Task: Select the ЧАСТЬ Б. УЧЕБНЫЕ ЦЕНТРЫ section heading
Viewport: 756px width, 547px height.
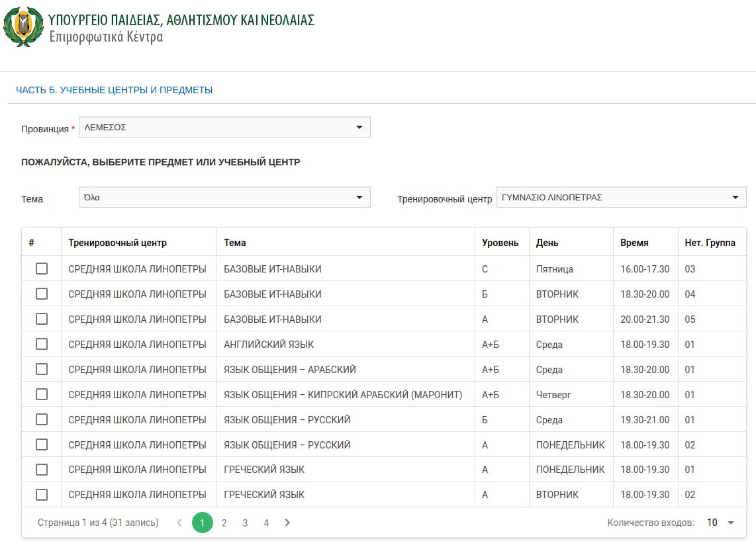Action: click(x=114, y=90)
